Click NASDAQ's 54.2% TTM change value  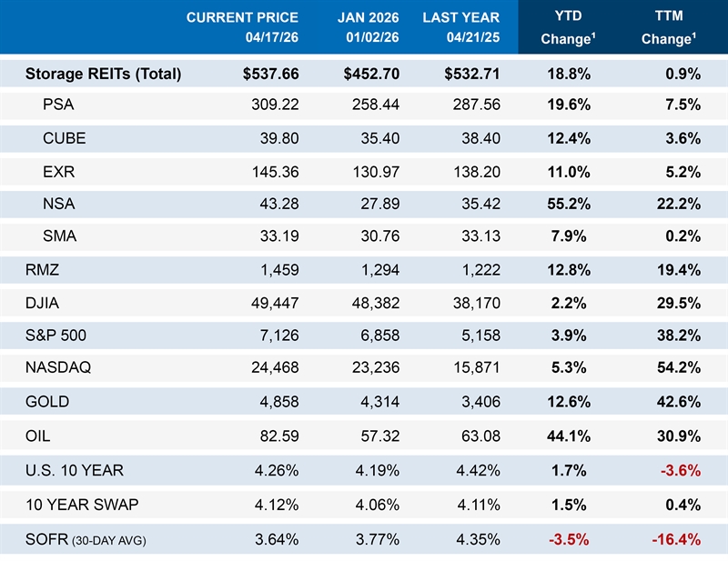tap(678, 366)
